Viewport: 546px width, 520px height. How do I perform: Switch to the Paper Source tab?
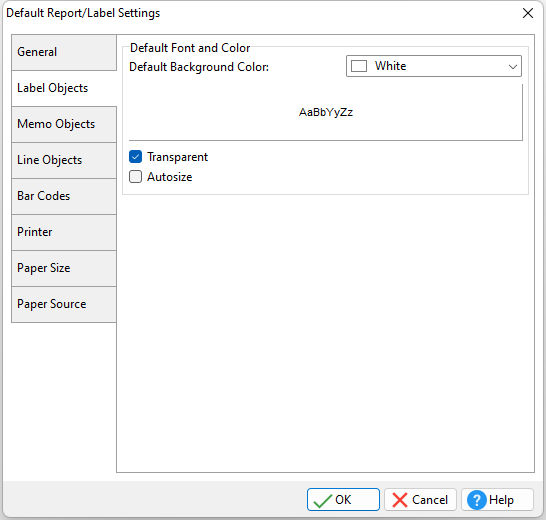pyautogui.click(x=64, y=304)
